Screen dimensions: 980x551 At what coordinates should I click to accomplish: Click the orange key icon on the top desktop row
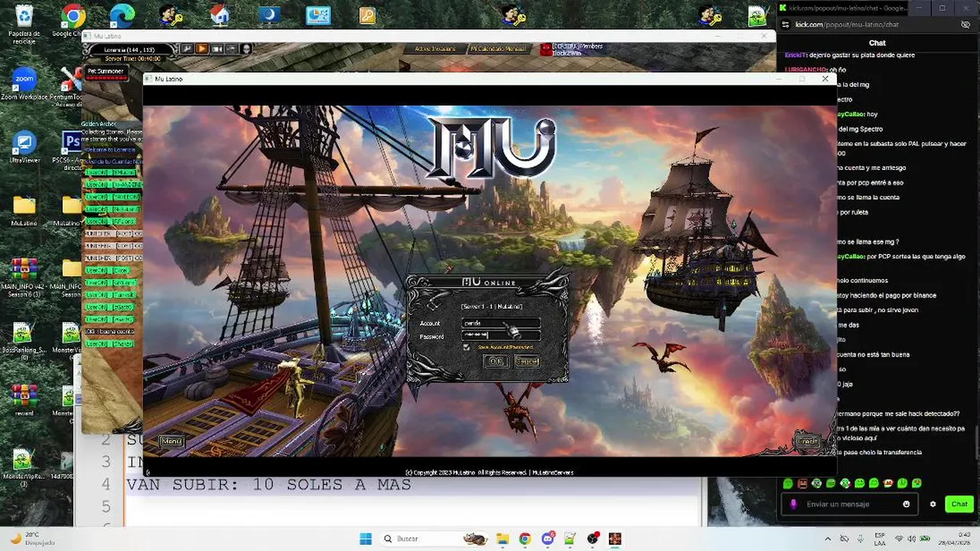click(367, 15)
